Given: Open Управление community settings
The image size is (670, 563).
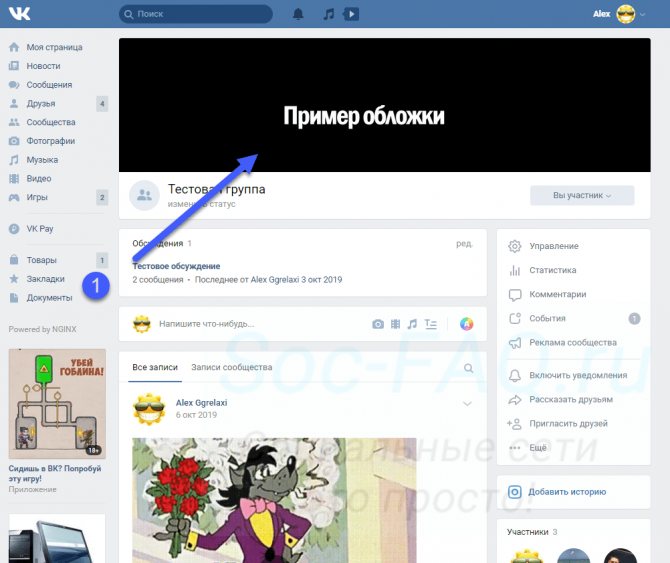Looking at the screenshot, I should pyautogui.click(x=553, y=246).
